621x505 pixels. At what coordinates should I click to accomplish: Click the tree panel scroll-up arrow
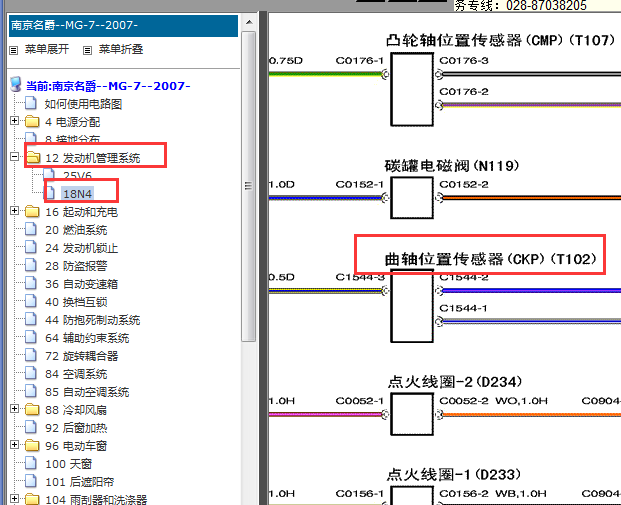(x=249, y=22)
